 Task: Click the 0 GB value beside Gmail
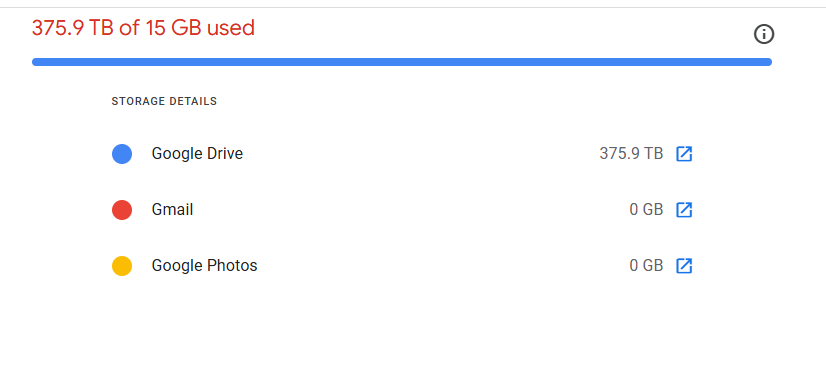(646, 210)
